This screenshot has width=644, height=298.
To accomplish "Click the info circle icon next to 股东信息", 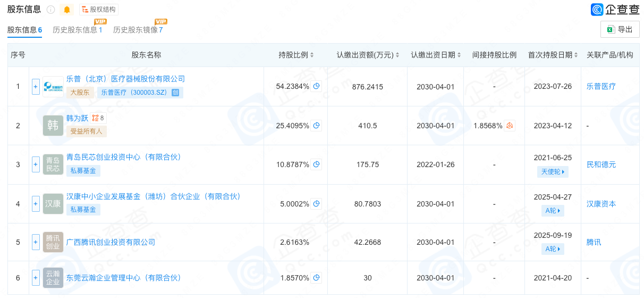I will (x=51, y=10).
